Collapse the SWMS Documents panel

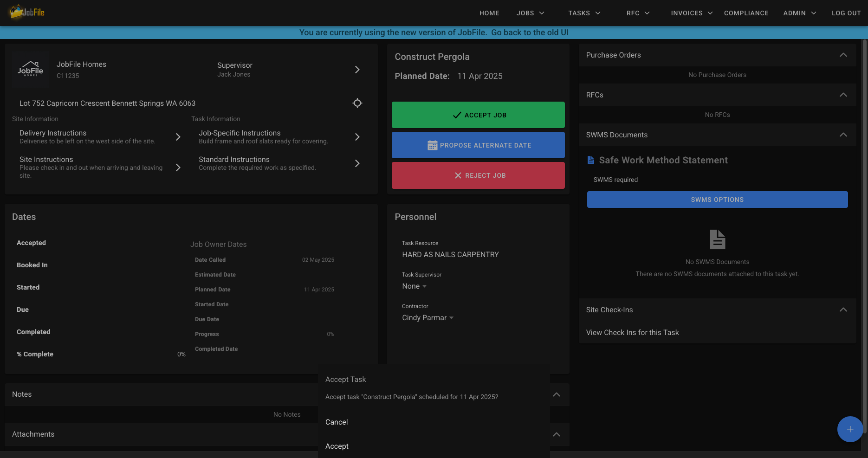coord(843,135)
